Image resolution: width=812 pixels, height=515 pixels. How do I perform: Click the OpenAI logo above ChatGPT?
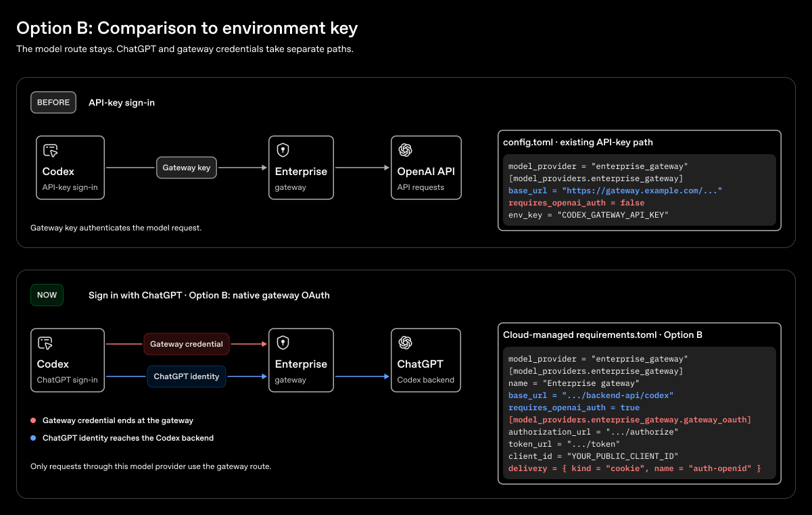click(x=405, y=343)
